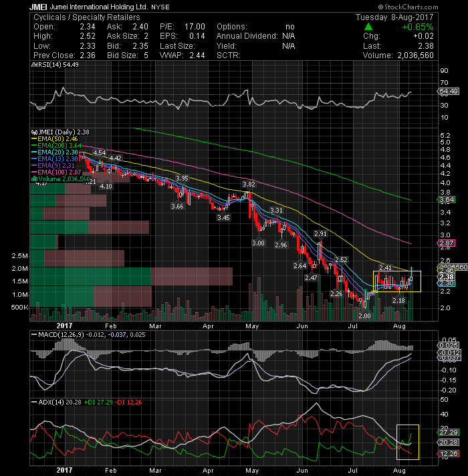
Task: Click the 4.10 low price label
Action: point(106,186)
